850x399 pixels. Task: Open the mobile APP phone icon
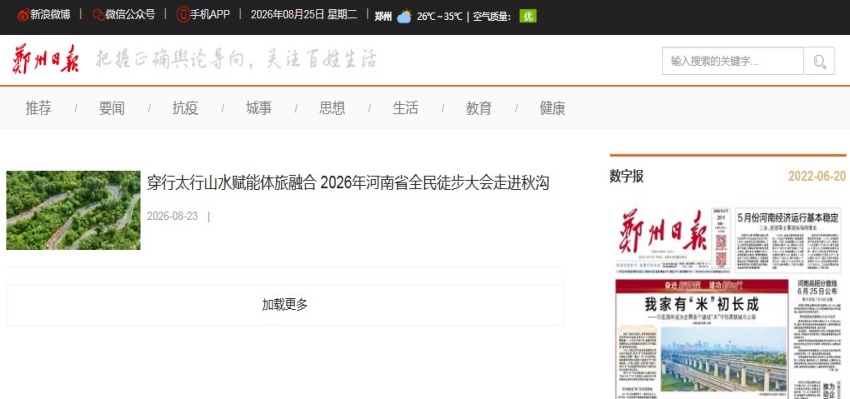coord(183,15)
